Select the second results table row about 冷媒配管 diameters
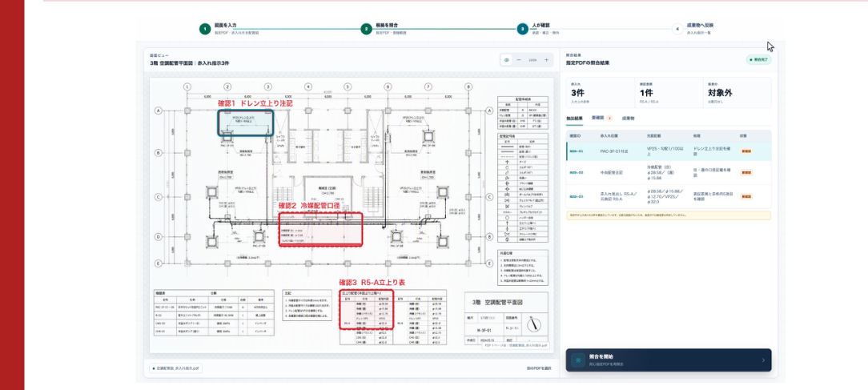 [668, 172]
